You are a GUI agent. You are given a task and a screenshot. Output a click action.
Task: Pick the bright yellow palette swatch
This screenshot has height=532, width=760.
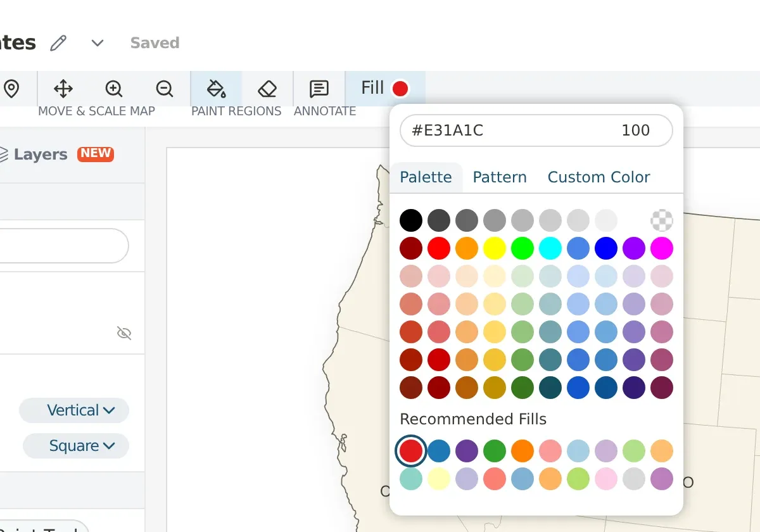tap(495, 248)
